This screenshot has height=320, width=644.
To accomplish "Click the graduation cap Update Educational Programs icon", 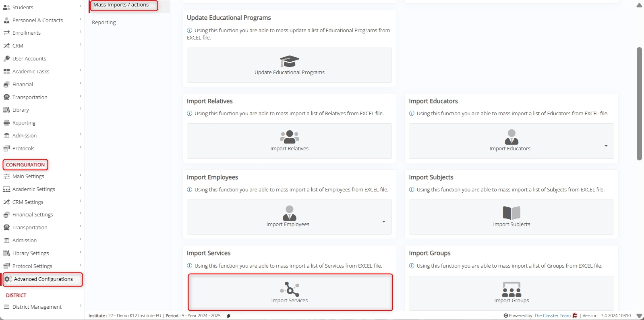I will [290, 61].
